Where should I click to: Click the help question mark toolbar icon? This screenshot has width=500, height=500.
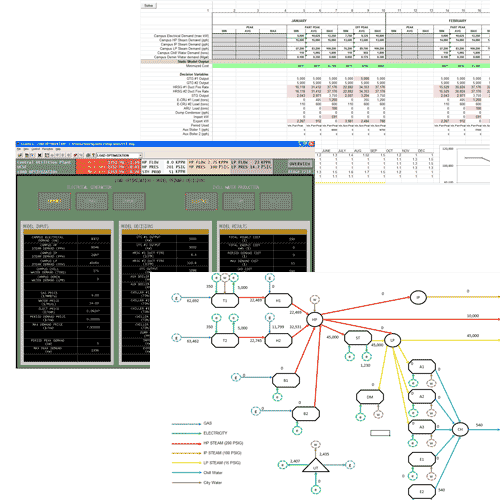93,155
